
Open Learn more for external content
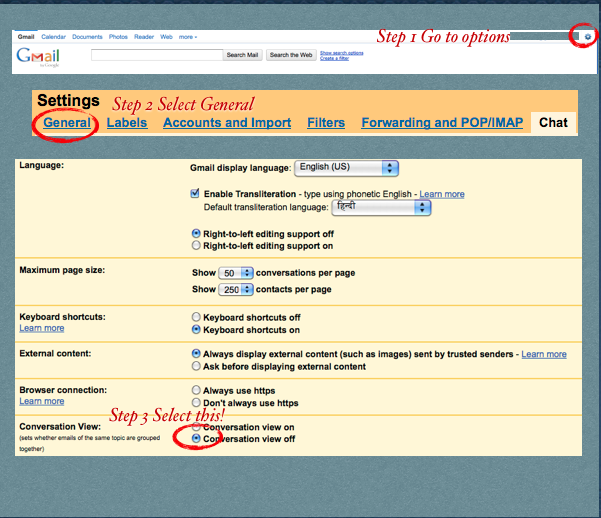tap(544, 354)
